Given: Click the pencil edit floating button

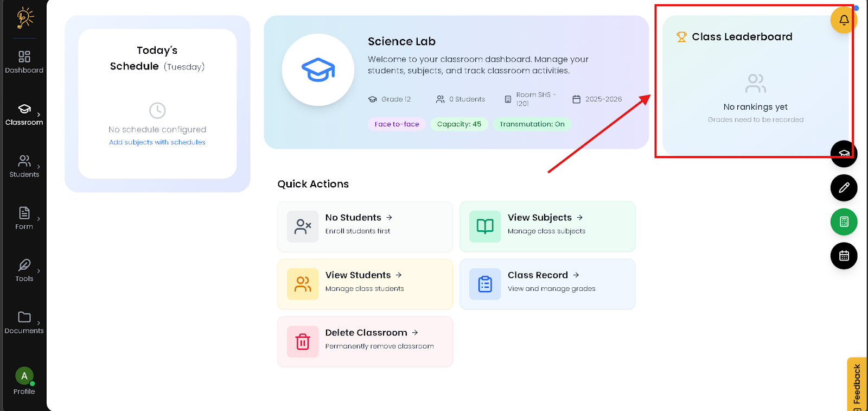Looking at the screenshot, I should (x=844, y=188).
